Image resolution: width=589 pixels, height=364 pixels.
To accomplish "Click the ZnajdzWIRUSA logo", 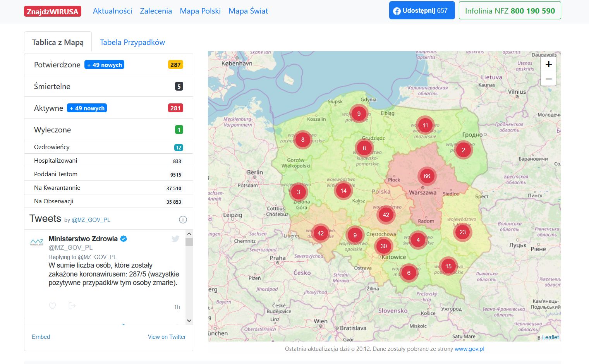I will (52, 12).
